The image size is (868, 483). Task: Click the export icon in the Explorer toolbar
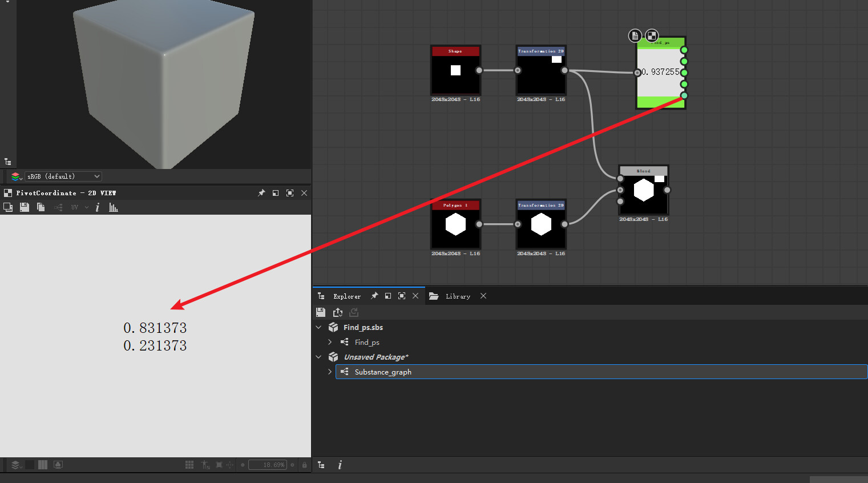click(x=337, y=312)
